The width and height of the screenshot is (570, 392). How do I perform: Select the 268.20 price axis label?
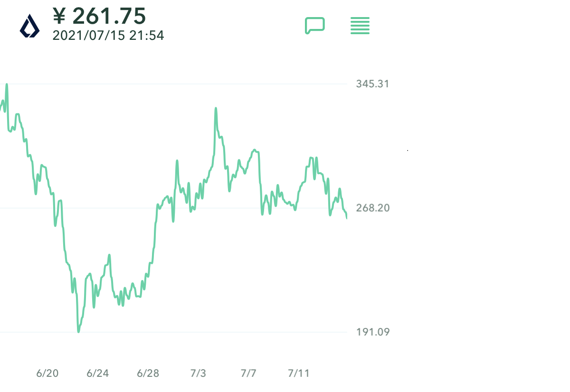tap(372, 208)
